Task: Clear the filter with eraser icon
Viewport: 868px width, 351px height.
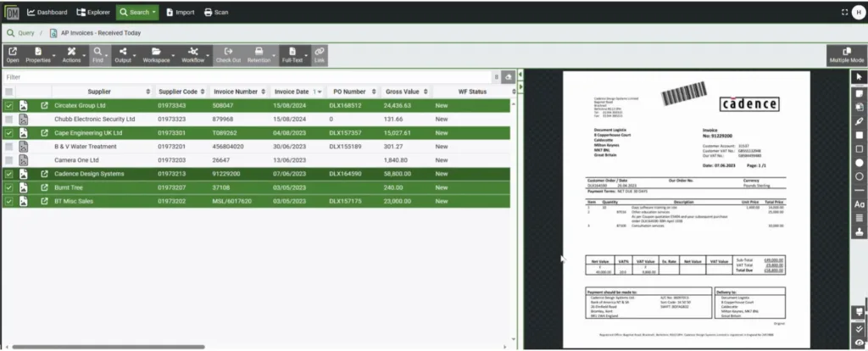Action: (509, 77)
